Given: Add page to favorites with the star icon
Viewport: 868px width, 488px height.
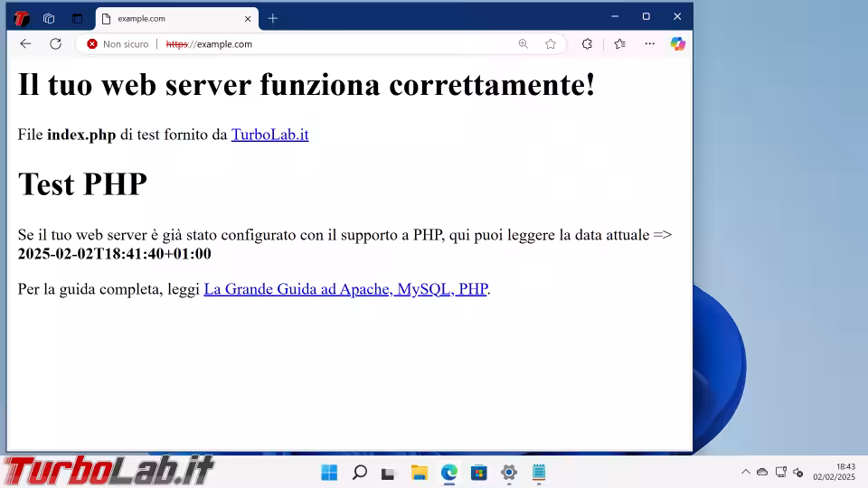Looking at the screenshot, I should pos(551,43).
